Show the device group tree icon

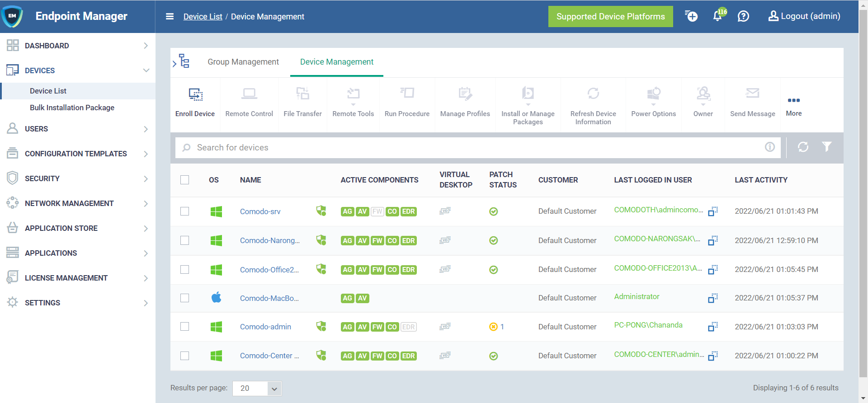[184, 61]
